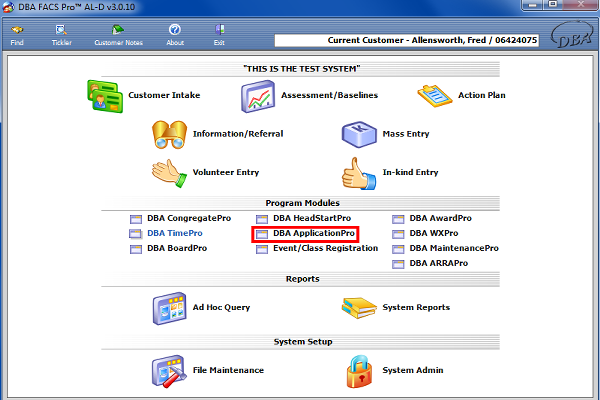Click the Ad Hoc Query icon
This screenshot has width=600, height=400.
(x=170, y=309)
